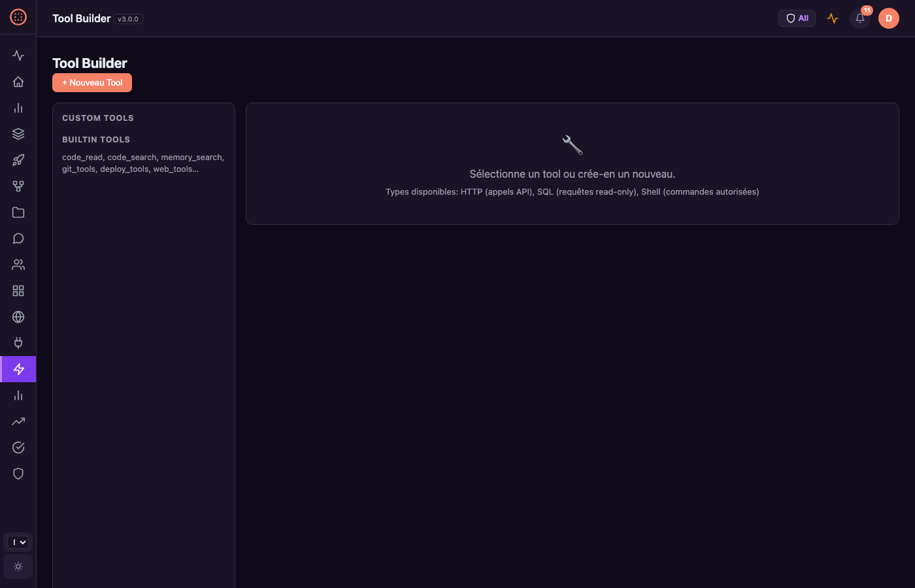This screenshot has height=588, width=915.
Task: Toggle the light/dark theme sun button
Action: click(18, 566)
